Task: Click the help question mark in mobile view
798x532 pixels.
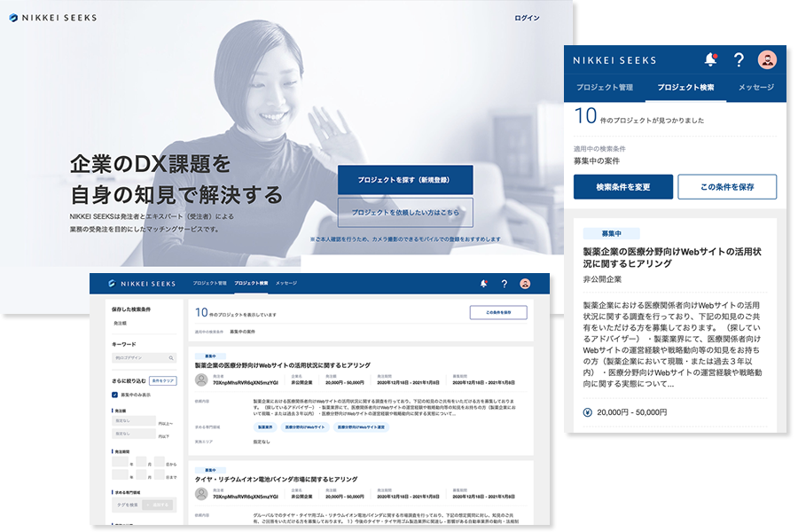Action: click(x=739, y=59)
